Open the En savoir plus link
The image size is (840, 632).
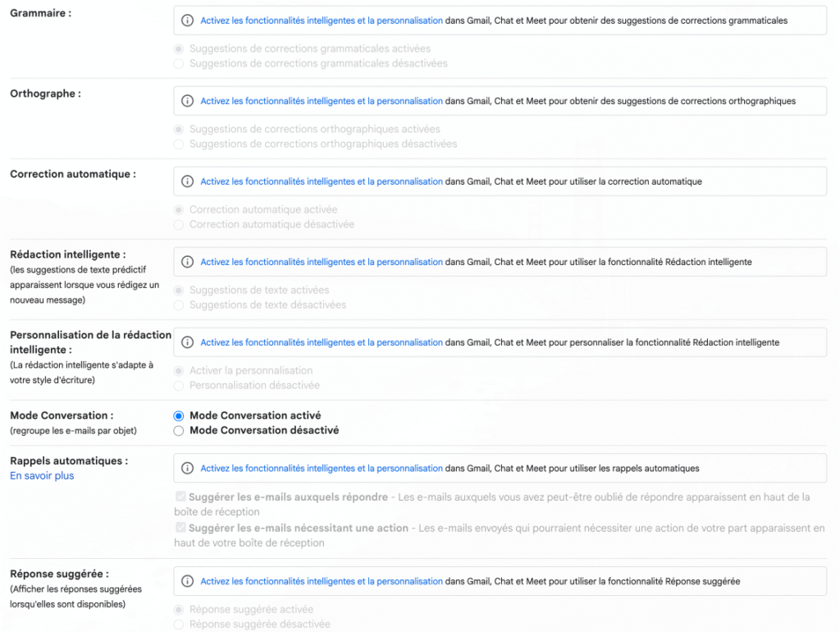pyautogui.click(x=42, y=476)
